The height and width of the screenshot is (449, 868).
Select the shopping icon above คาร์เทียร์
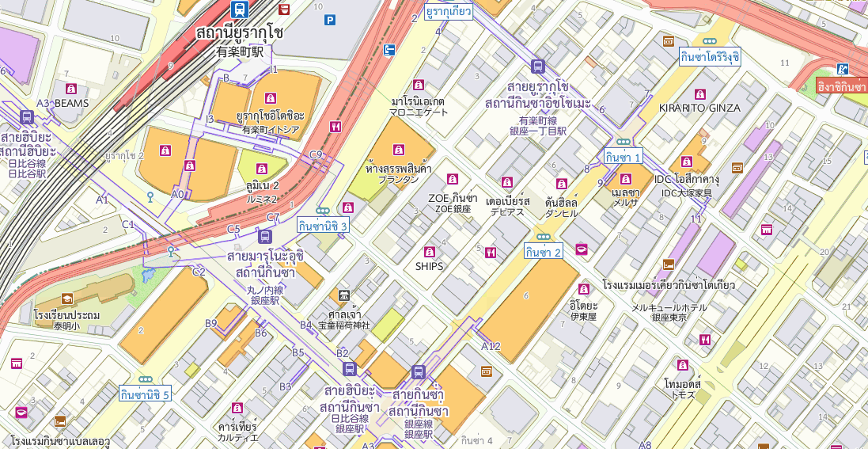[237, 408]
